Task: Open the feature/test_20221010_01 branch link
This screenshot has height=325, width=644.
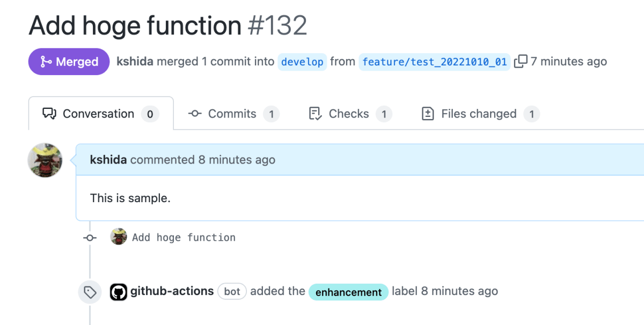Action: 434,62
